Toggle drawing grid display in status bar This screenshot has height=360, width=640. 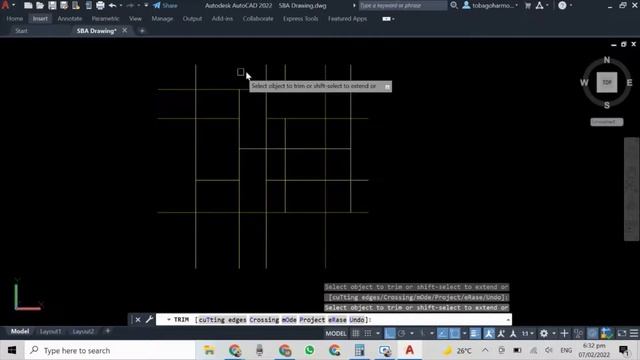[x=356, y=333]
